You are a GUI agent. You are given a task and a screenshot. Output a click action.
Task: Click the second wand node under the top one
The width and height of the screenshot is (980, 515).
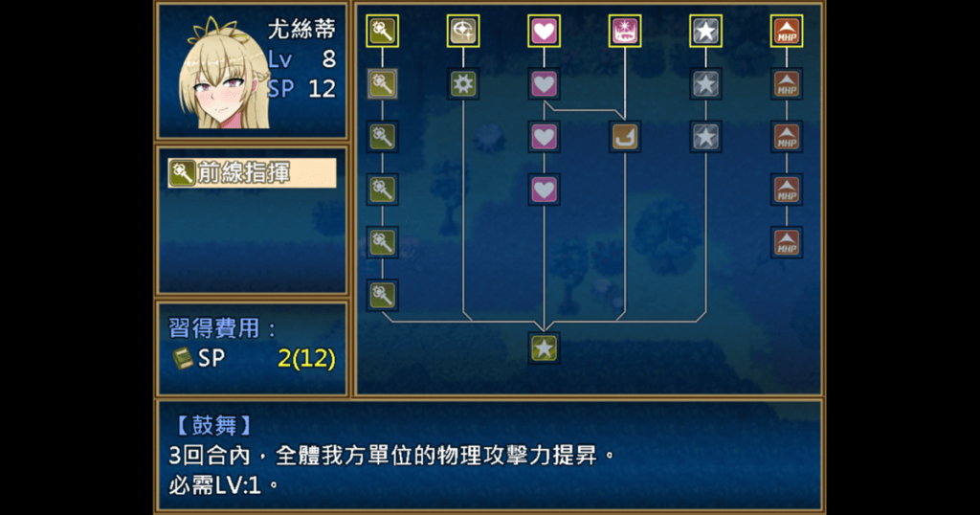click(382, 83)
